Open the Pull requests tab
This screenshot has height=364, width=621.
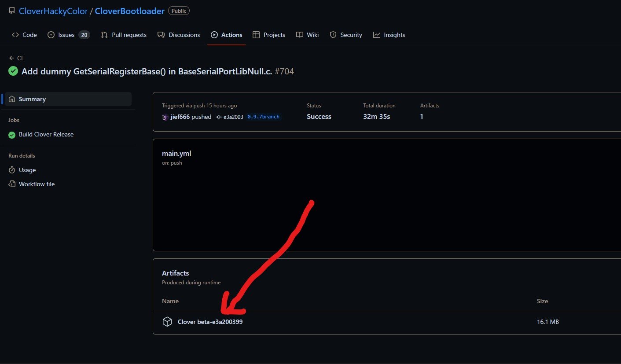coord(124,35)
